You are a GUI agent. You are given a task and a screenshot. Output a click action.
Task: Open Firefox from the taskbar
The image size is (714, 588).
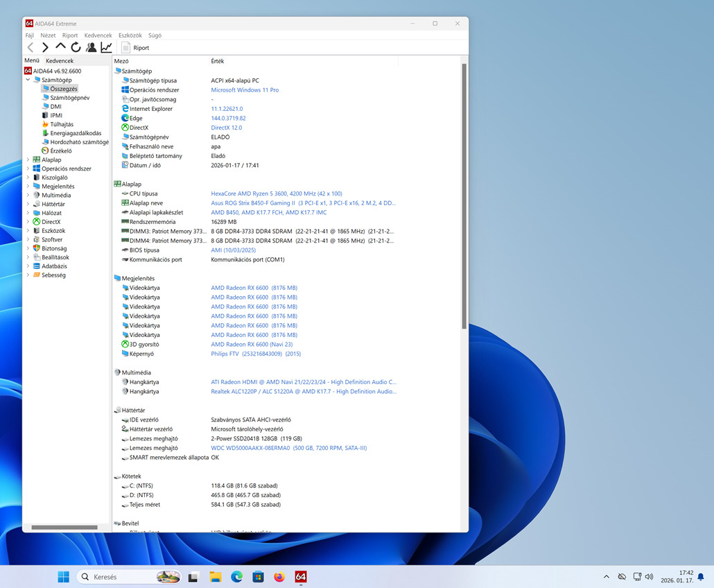click(x=279, y=577)
